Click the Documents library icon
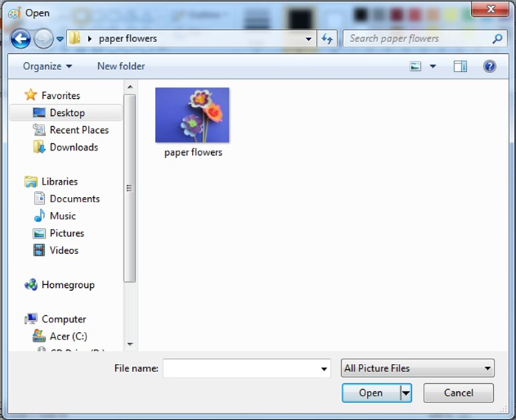Viewport: 516px width, 420px height. [39, 199]
